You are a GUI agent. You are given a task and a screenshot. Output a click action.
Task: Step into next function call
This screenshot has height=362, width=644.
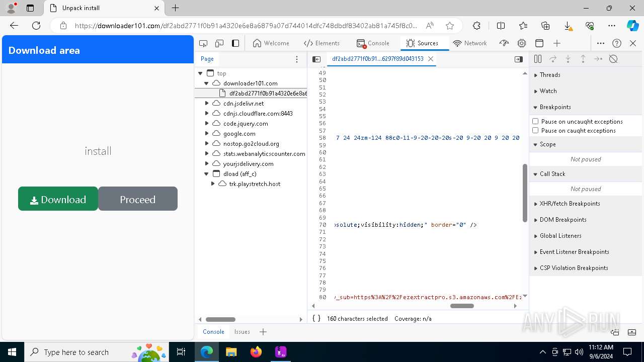(x=568, y=59)
